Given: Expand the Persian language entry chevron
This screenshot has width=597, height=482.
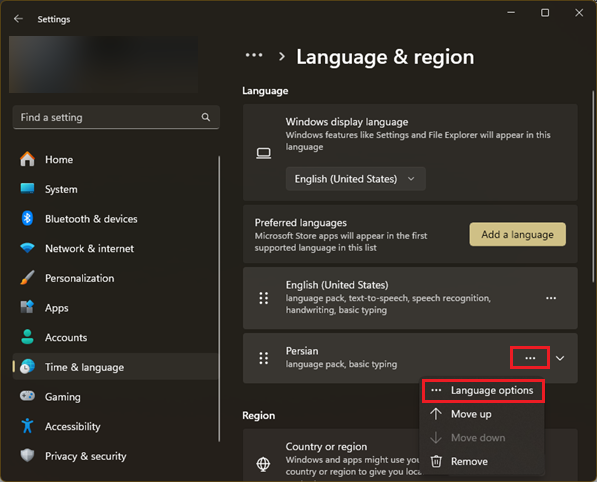Looking at the screenshot, I should click(x=560, y=358).
